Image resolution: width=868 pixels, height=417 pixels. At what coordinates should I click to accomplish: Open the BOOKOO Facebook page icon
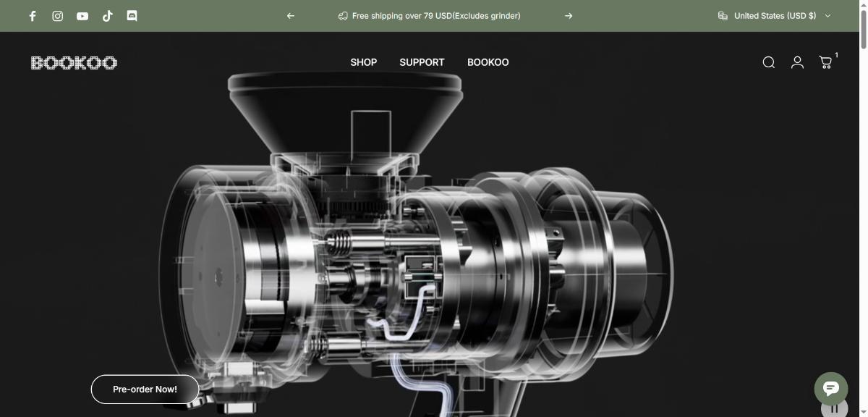(x=33, y=16)
